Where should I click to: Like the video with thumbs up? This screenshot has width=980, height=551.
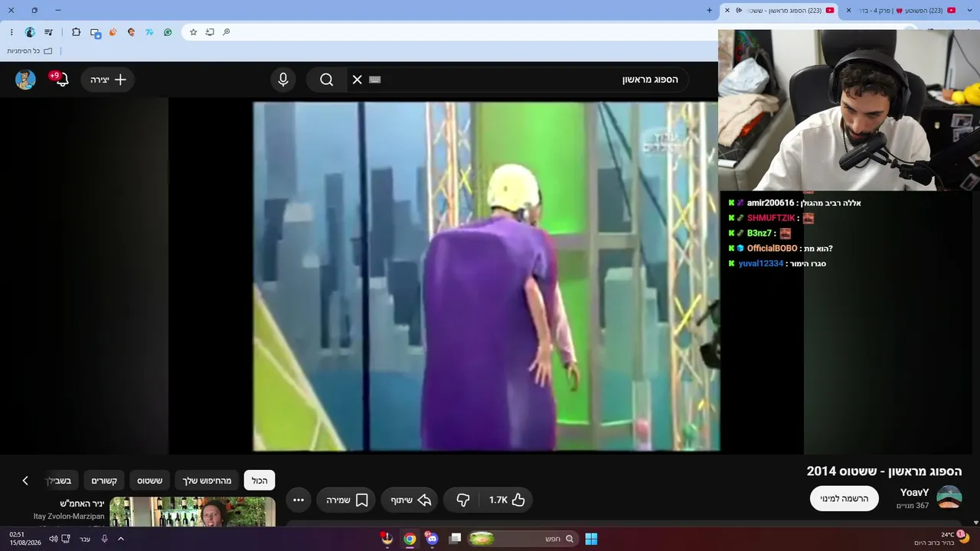coord(506,500)
